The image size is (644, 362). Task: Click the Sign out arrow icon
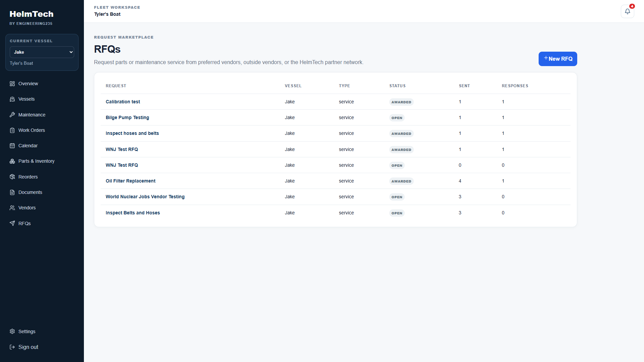tap(12, 347)
